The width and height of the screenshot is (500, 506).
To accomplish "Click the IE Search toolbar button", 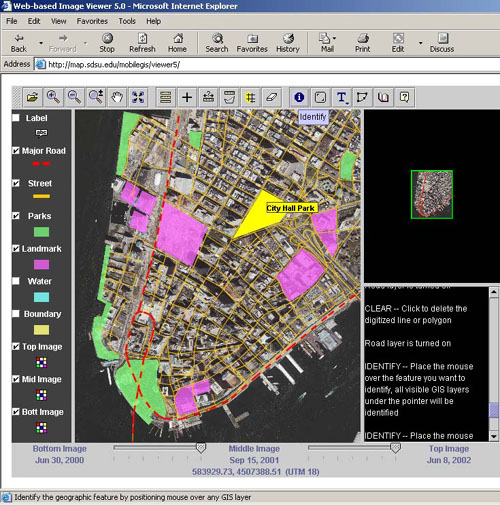I will click(217, 43).
